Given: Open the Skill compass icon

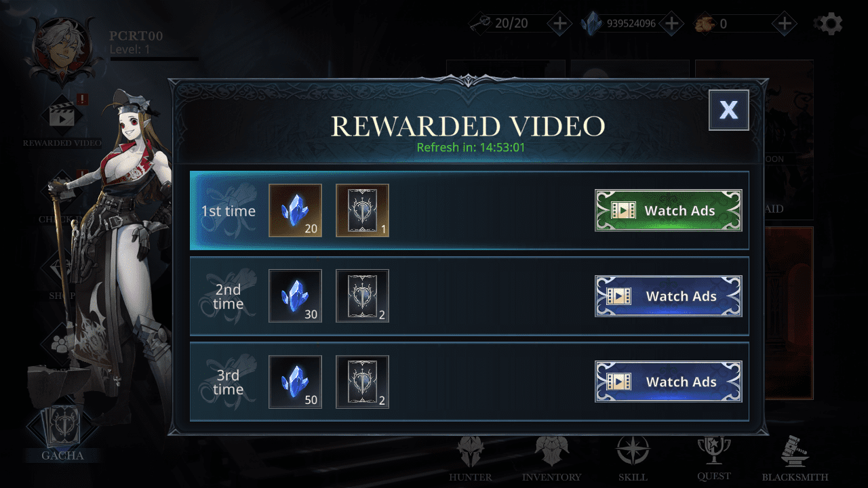Looking at the screenshot, I should [633, 459].
